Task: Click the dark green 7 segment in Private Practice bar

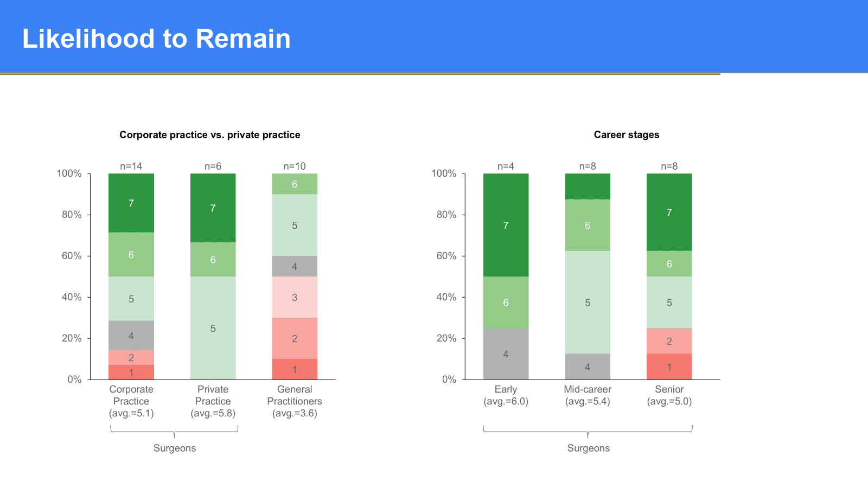Action: [x=213, y=208]
